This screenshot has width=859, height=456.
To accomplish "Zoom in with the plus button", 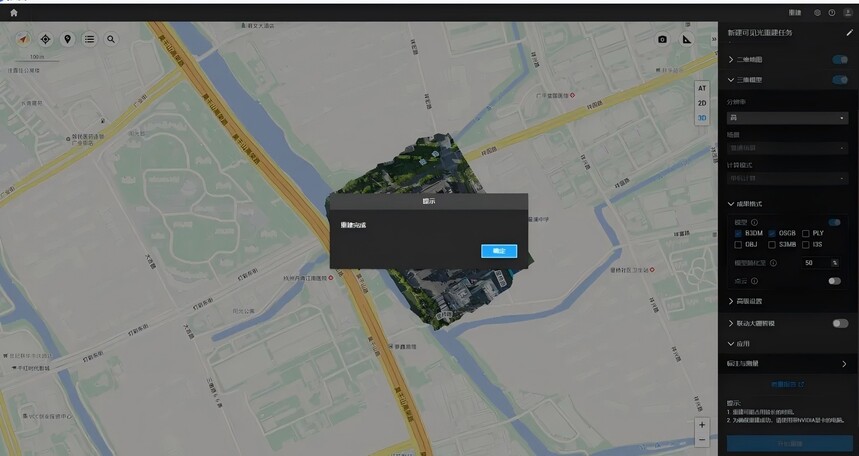I will coord(702,425).
